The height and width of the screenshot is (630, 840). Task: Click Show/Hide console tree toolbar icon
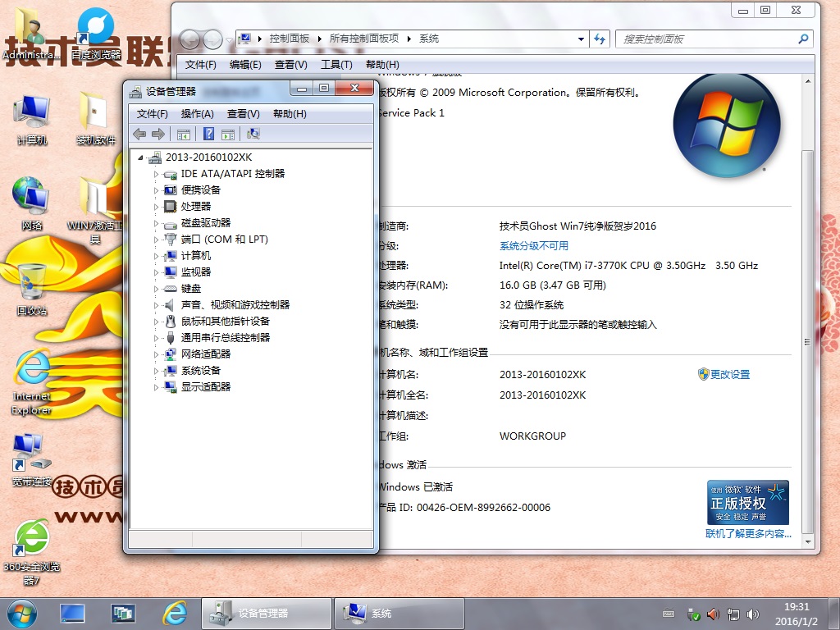point(183,134)
